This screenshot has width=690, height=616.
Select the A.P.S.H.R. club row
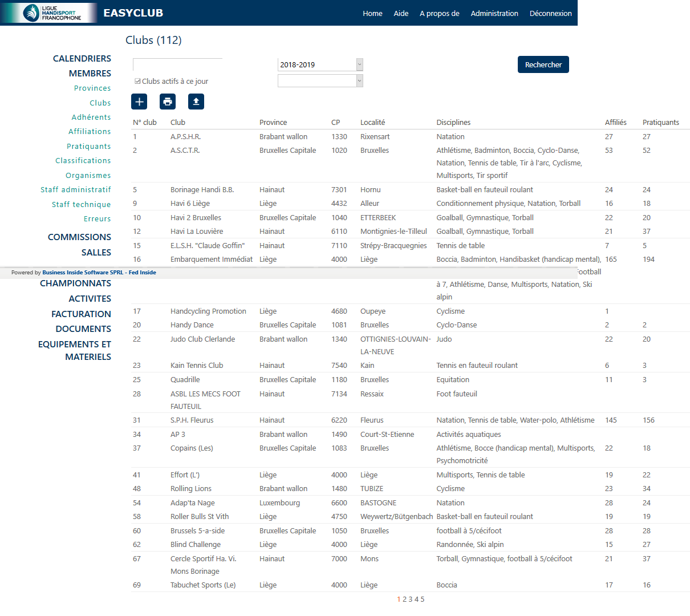coord(411,136)
